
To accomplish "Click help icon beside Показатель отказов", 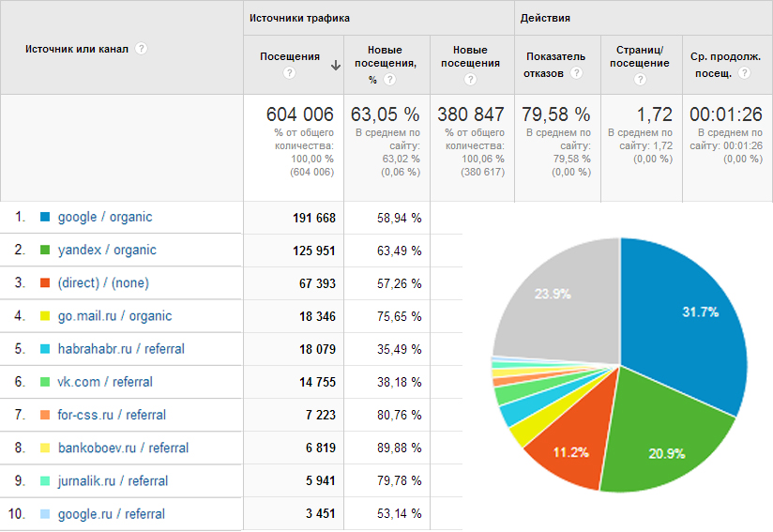I will [x=576, y=73].
